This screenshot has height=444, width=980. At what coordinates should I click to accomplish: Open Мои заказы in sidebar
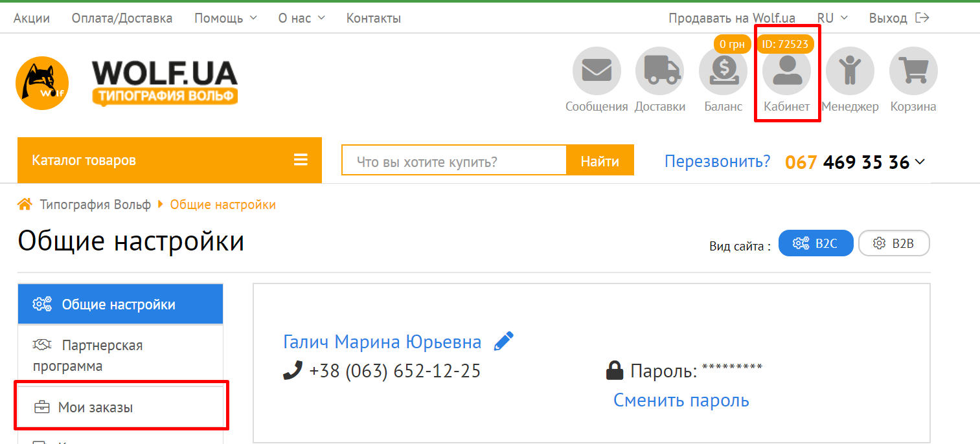tap(95, 408)
